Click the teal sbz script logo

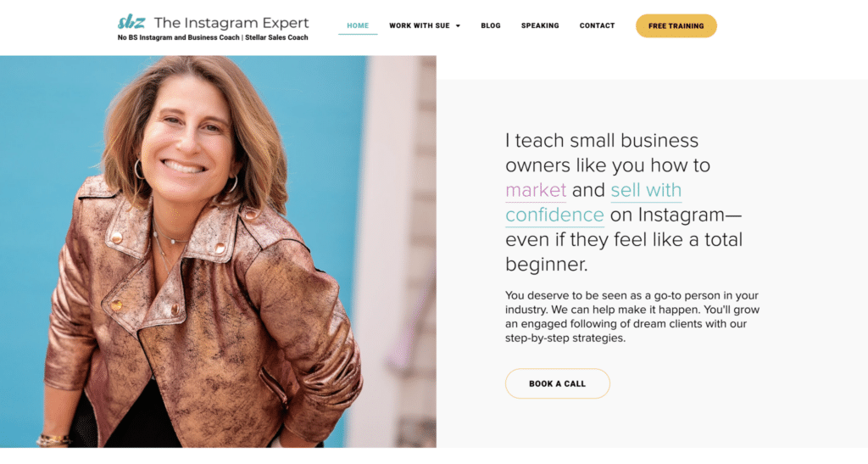coord(131,22)
